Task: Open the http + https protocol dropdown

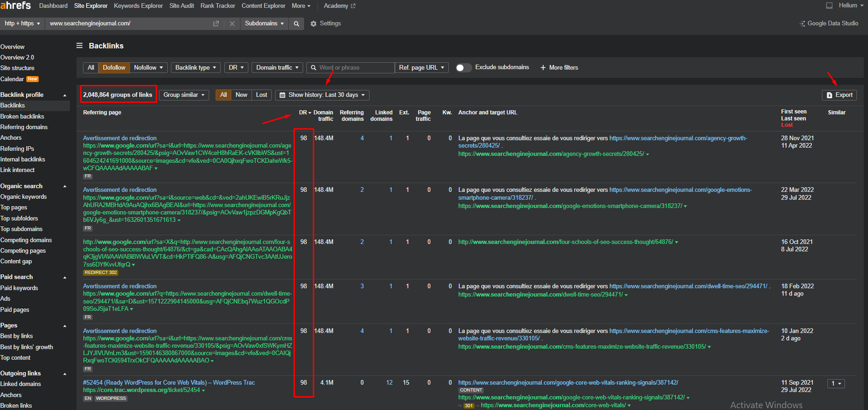Action: (x=22, y=24)
